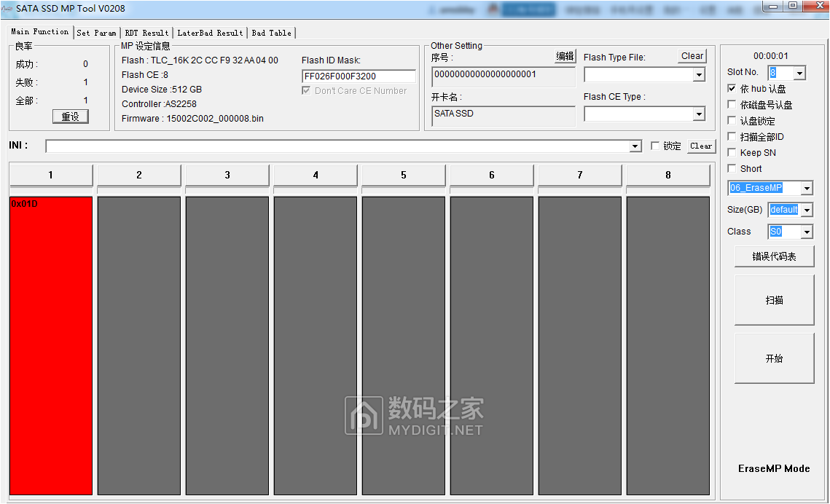Screen dimensions: 830x504
Task: Expand the 06_EraseMP mode dropdown
Action: click(807, 188)
